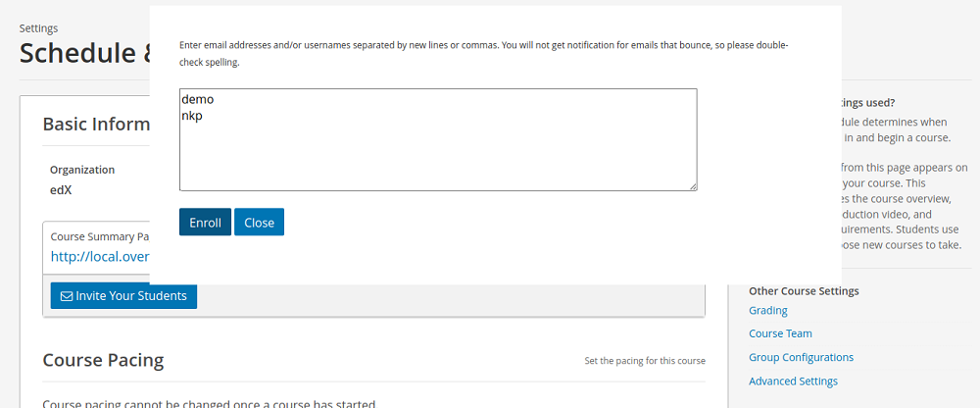Click the Invite Your Students label text
980x408 pixels.
[x=131, y=296]
